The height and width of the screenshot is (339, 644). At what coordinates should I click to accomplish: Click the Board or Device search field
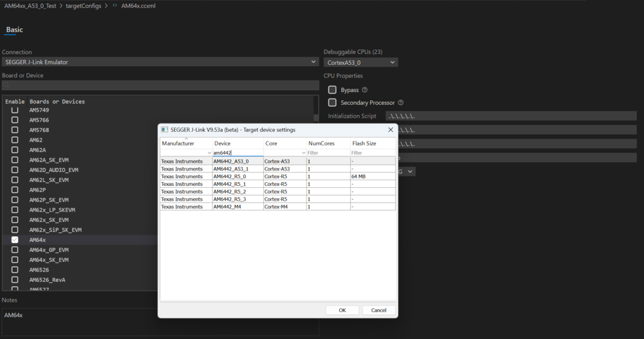(x=160, y=86)
